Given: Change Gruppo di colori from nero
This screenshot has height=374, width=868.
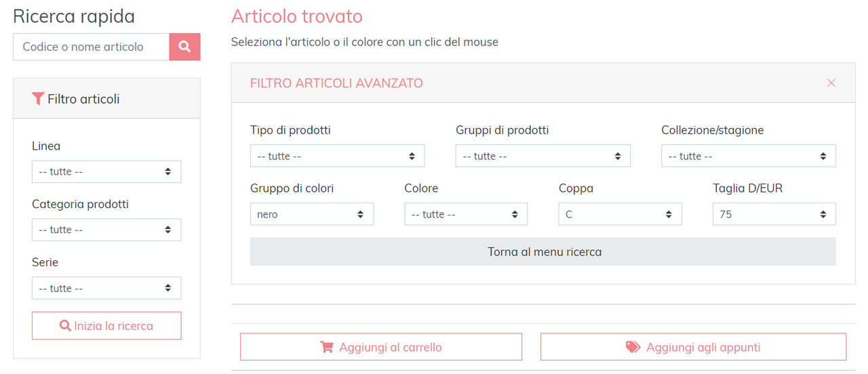Looking at the screenshot, I should (311, 215).
